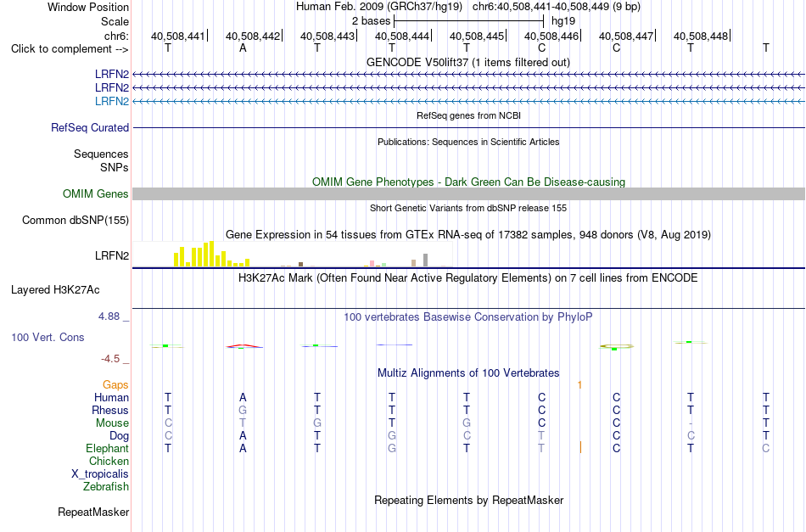
Task: Open 'RefSeq genes from NCBI' track title
Action: (x=468, y=115)
